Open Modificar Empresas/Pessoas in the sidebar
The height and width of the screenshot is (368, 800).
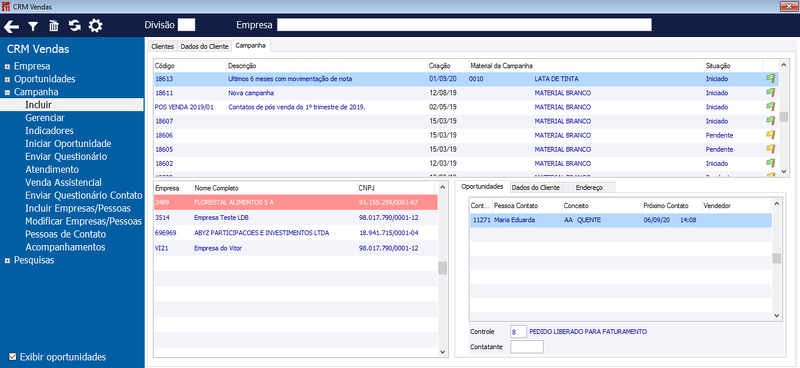point(84,222)
